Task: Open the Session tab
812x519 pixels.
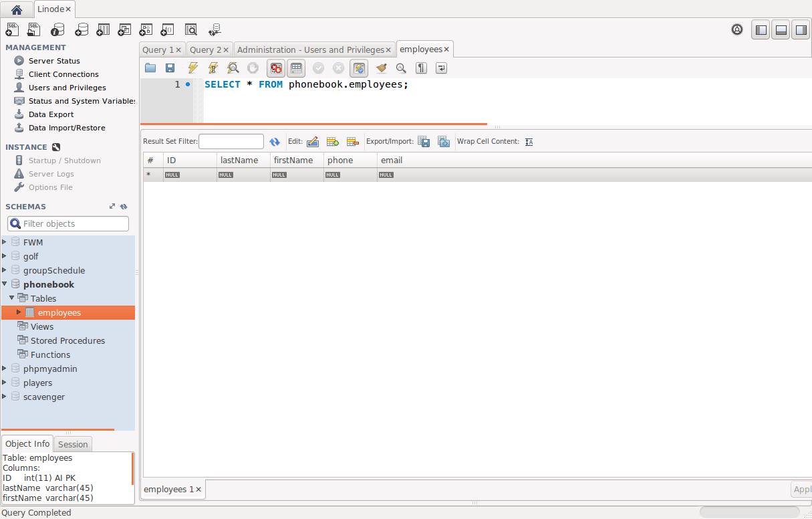Action: tap(73, 444)
